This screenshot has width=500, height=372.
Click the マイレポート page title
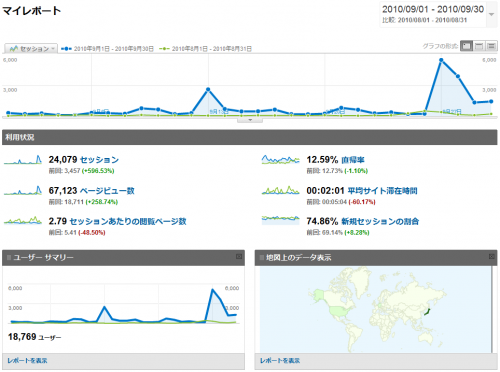tap(32, 11)
